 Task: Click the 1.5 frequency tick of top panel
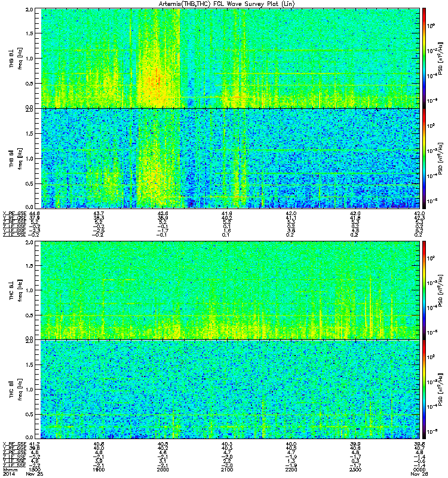29,33
